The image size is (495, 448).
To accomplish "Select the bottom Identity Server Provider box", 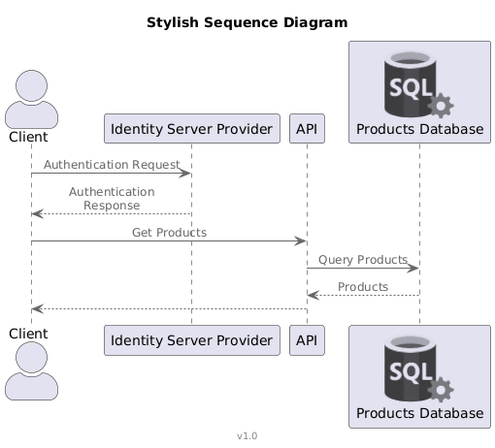I will (192, 340).
